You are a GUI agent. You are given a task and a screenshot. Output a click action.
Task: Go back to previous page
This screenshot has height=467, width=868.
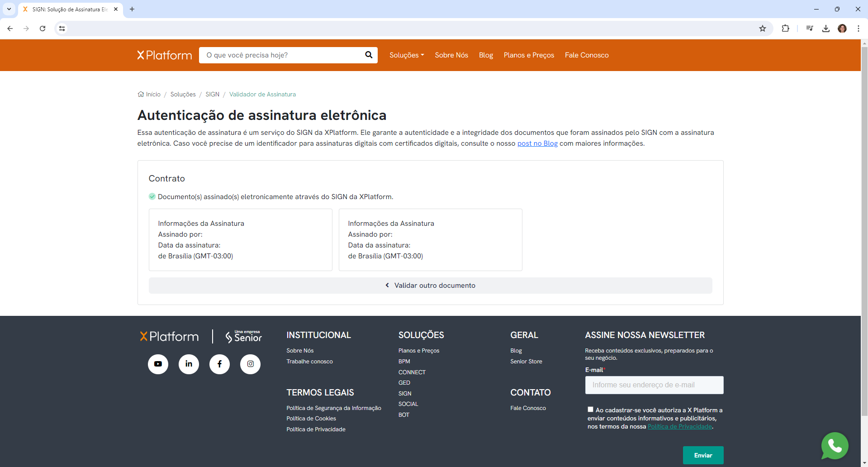coord(10,29)
